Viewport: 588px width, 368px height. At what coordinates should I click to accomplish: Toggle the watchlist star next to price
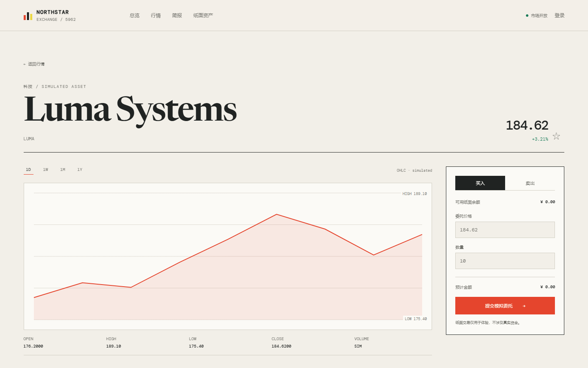[x=556, y=136]
